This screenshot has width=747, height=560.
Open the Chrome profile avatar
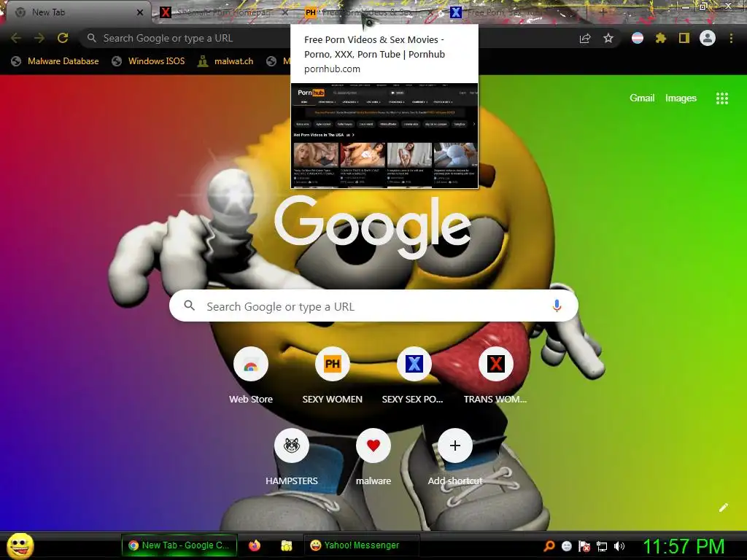[708, 38]
